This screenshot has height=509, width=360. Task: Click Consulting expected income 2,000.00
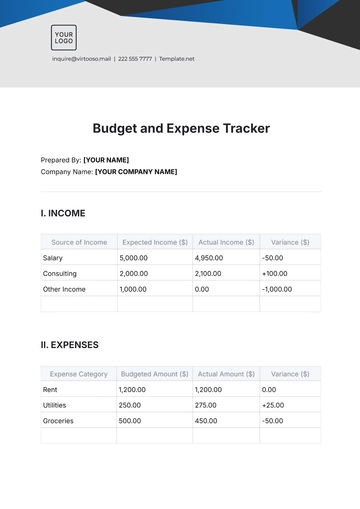point(134,274)
